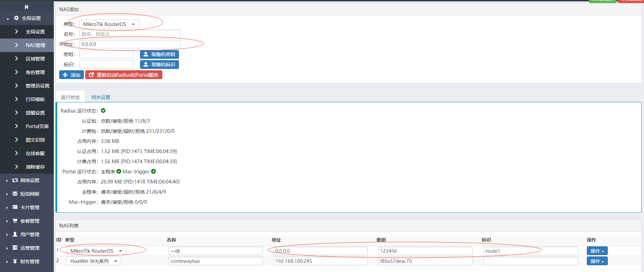Image resolution: width=644 pixels, height=272 pixels.
Task: Click the IP地址 input field in add form
Action: click(130, 44)
